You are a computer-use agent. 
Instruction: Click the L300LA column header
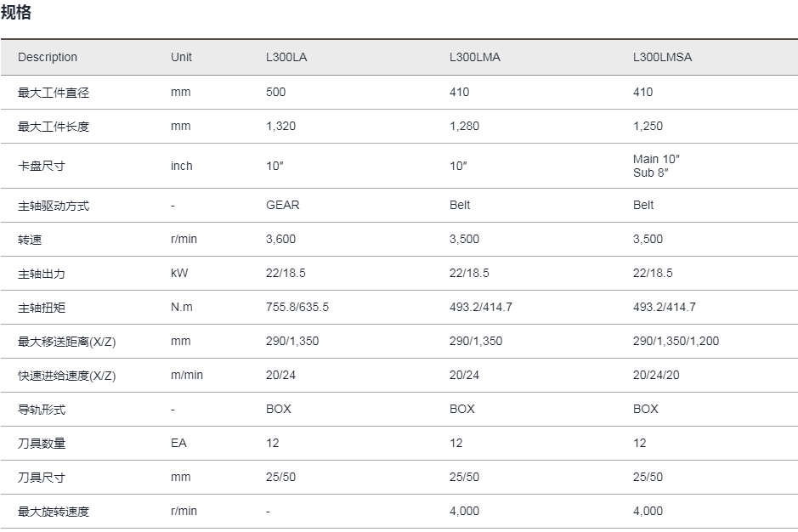(286, 57)
